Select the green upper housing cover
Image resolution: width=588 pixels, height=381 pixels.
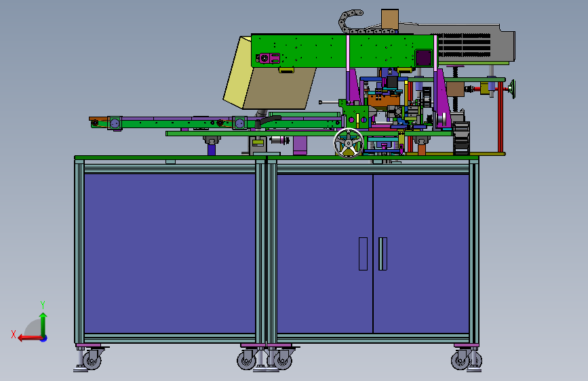(x=345, y=51)
